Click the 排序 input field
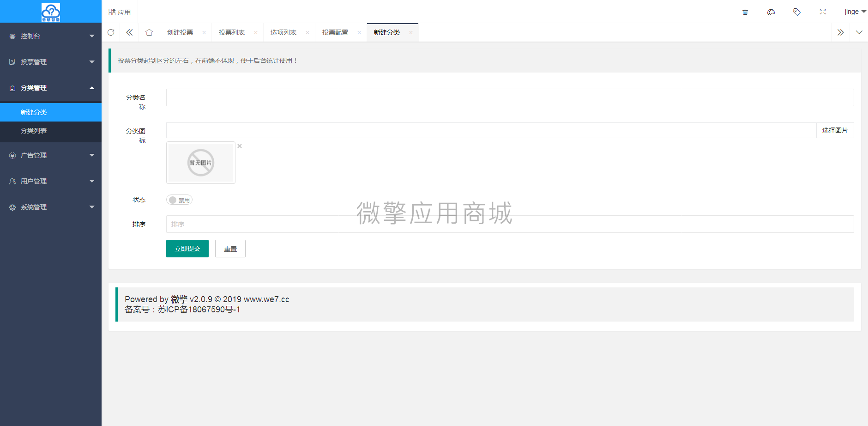This screenshot has width=868, height=426. tap(510, 224)
